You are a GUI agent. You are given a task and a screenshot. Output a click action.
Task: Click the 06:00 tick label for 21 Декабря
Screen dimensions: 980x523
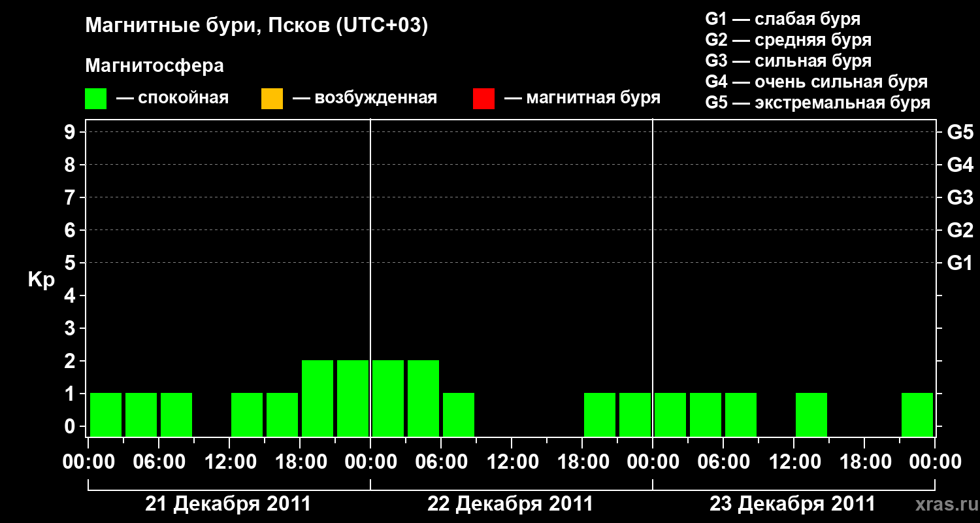pos(159,462)
